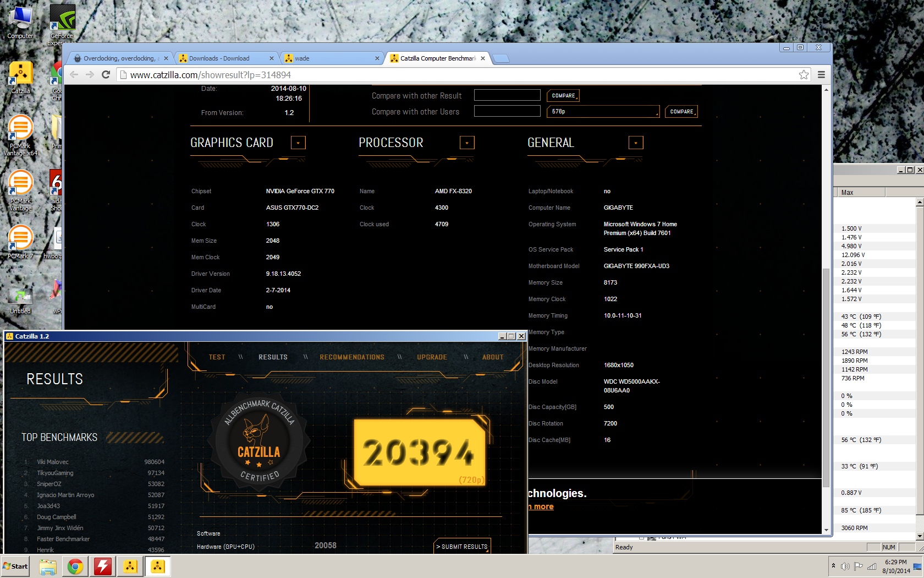924x578 pixels.
Task: Minimize the Catzilla 1.2 window
Action: pos(502,336)
